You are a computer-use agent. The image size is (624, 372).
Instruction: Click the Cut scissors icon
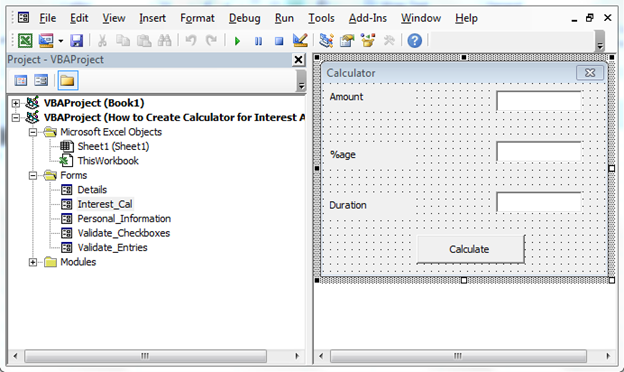(102, 41)
